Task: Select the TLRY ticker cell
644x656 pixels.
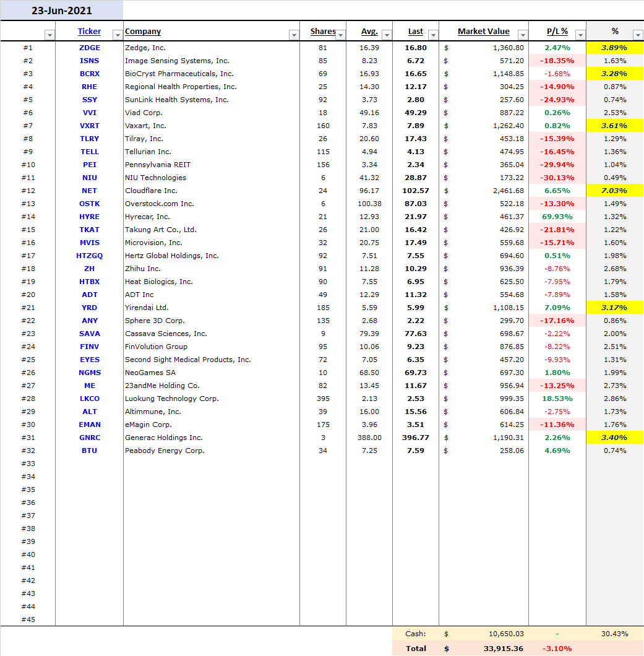Action: pyautogui.click(x=90, y=139)
